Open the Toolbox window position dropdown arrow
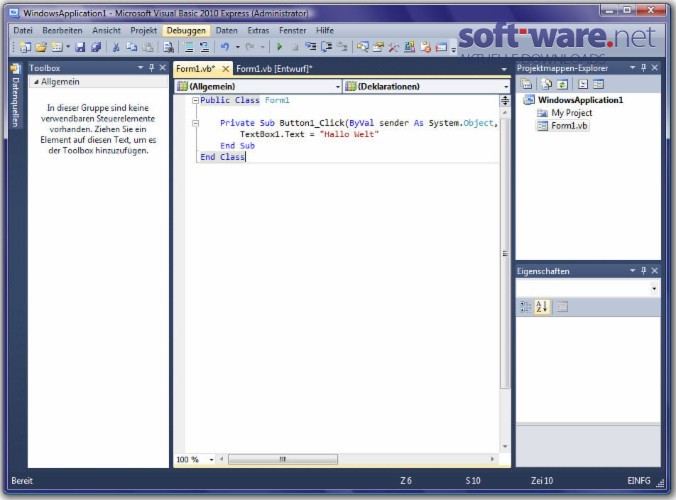The width and height of the screenshot is (676, 500). tap(140, 68)
